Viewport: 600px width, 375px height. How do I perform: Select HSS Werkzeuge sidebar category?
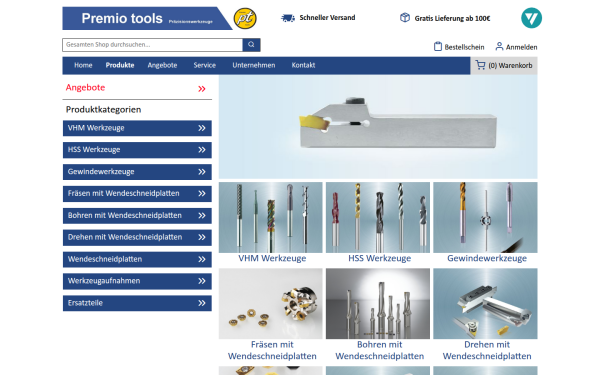[137, 150]
